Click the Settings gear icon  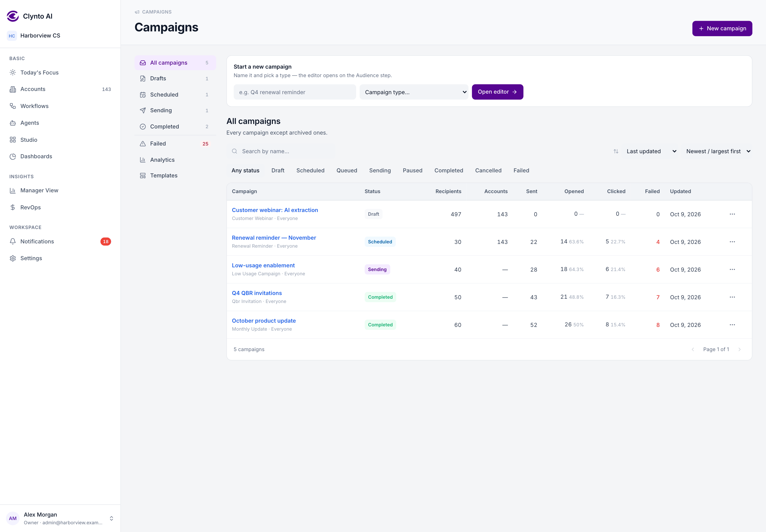(x=13, y=258)
